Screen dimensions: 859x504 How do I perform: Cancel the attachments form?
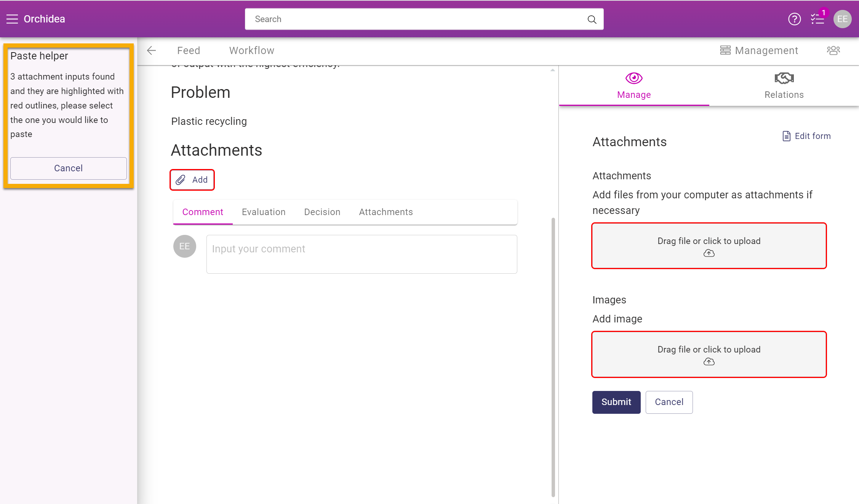tap(669, 402)
